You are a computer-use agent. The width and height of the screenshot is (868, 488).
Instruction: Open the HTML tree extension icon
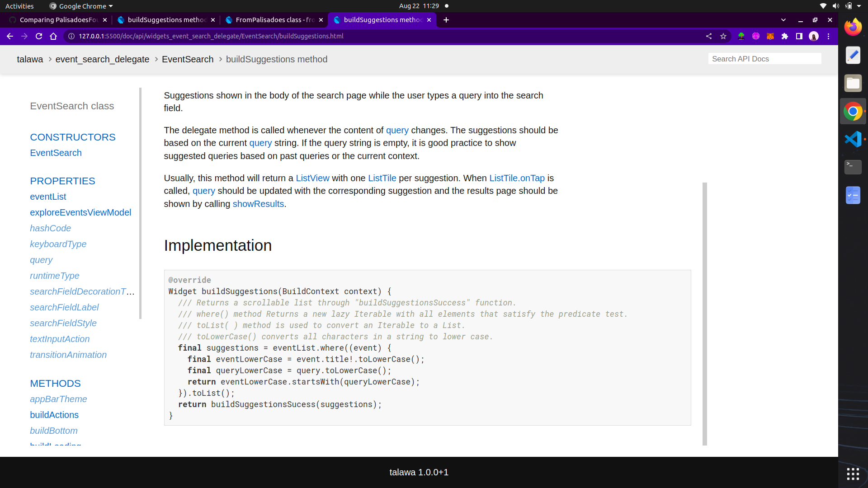coord(741,36)
